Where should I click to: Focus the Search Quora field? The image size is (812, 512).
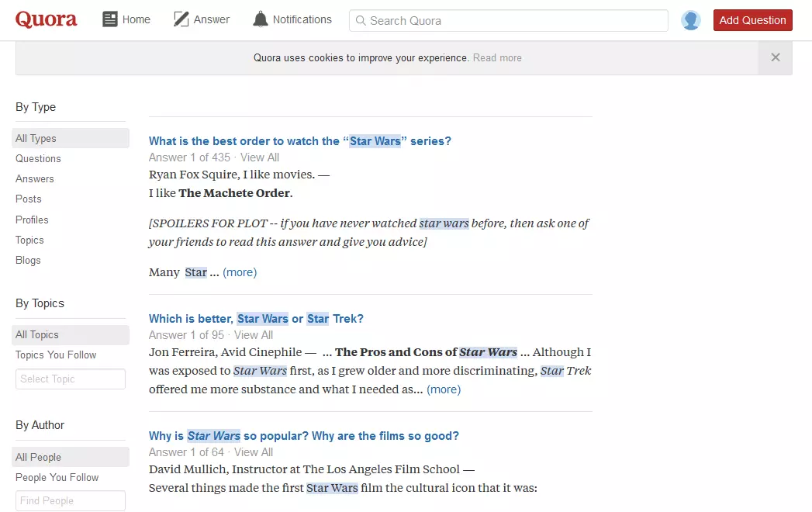pyautogui.click(x=509, y=21)
